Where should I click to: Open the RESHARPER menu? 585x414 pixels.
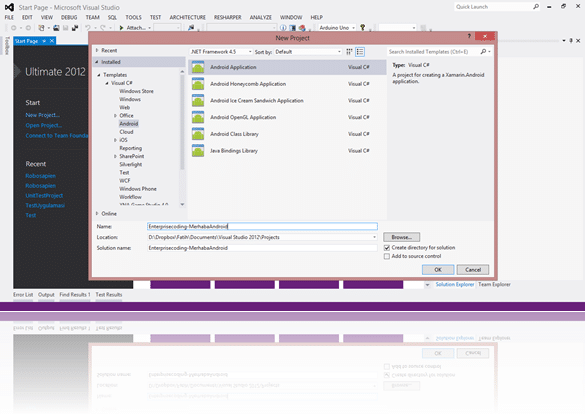click(x=228, y=18)
